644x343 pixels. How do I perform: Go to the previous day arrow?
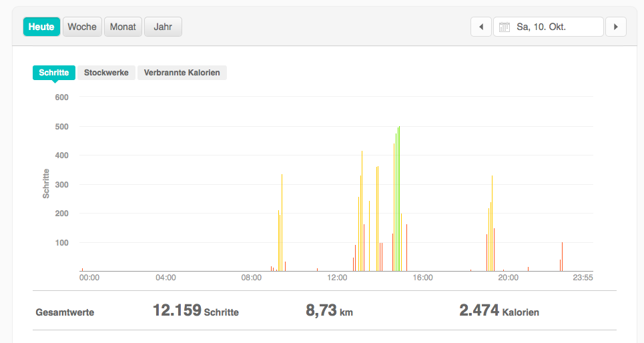(x=480, y=27)
